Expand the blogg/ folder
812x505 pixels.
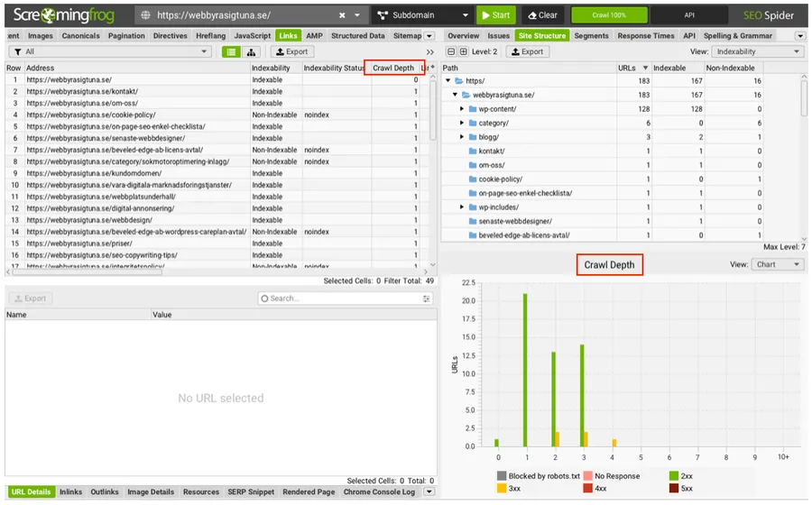tap(461, 137)
